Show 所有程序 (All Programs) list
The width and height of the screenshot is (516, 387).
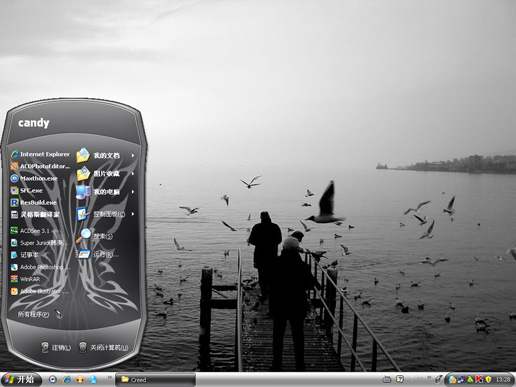click(x=40, y=314)
